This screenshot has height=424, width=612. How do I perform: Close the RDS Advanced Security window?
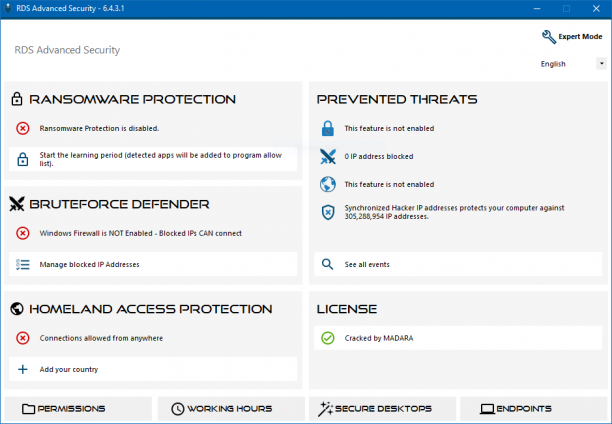click(596, 9)
